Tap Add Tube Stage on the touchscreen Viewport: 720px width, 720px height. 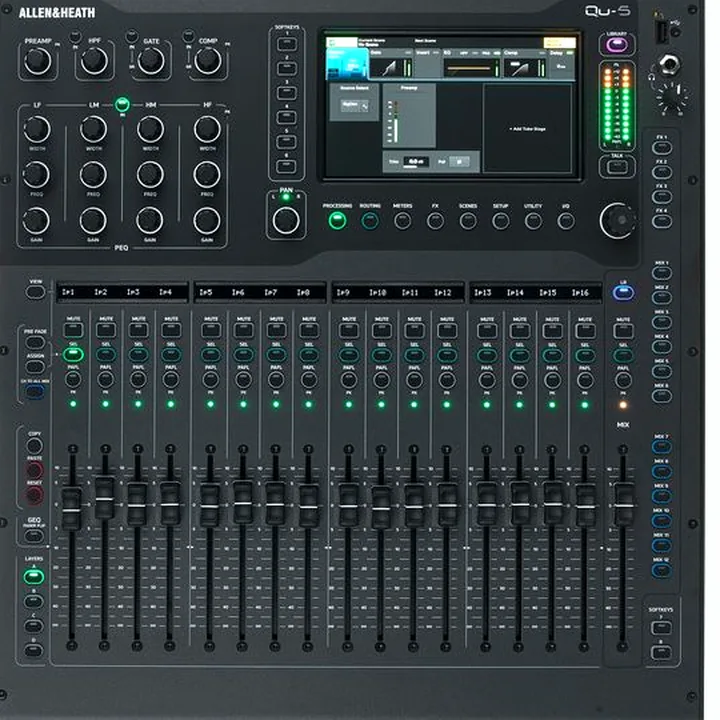click(x=528, y=129)
